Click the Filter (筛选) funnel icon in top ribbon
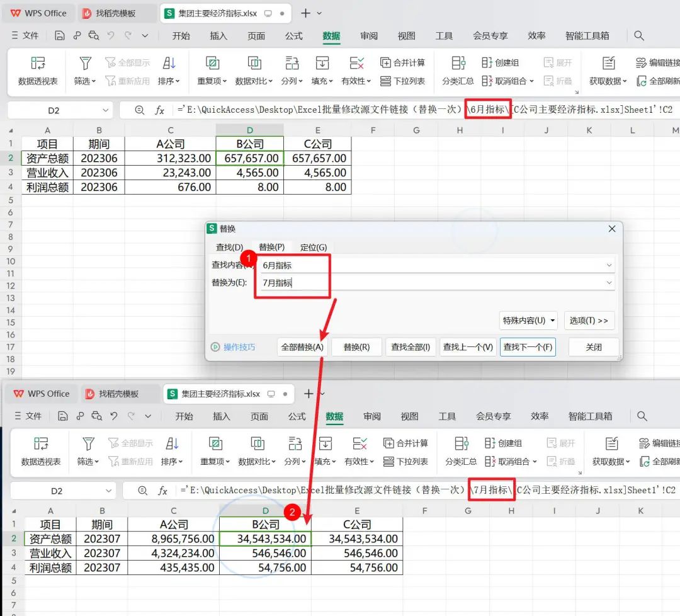This screenshot has width=680, height=616. click(85, 64)
